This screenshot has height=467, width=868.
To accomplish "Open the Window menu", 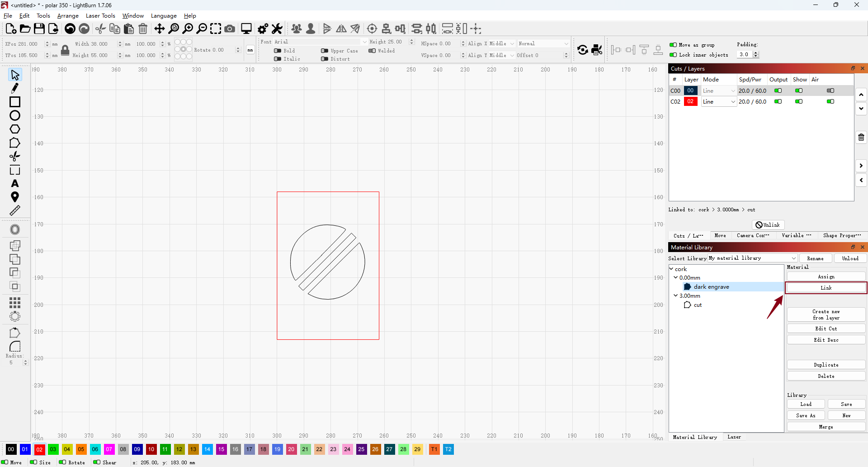I will pyautogui.click(x=133, y=16).
